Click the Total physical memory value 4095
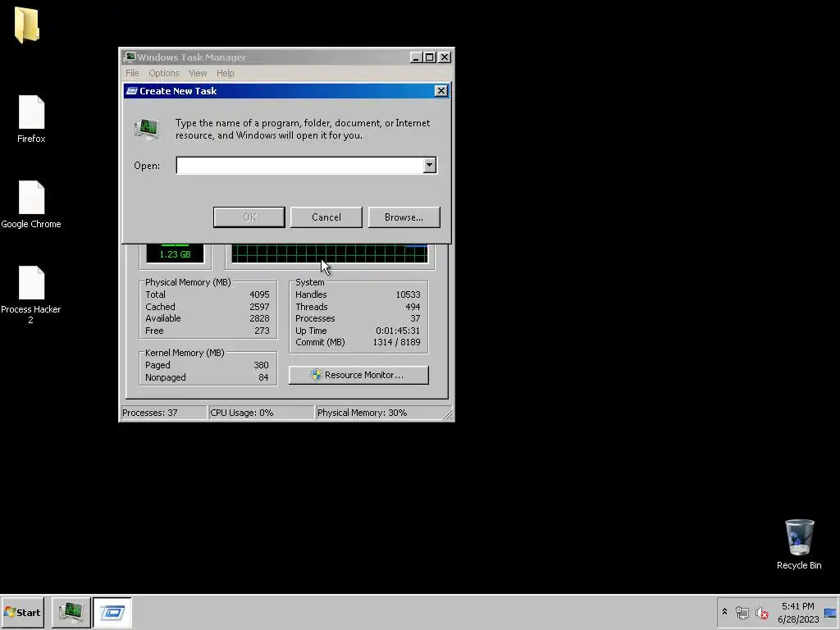840x630 pixels. (259, 294)
